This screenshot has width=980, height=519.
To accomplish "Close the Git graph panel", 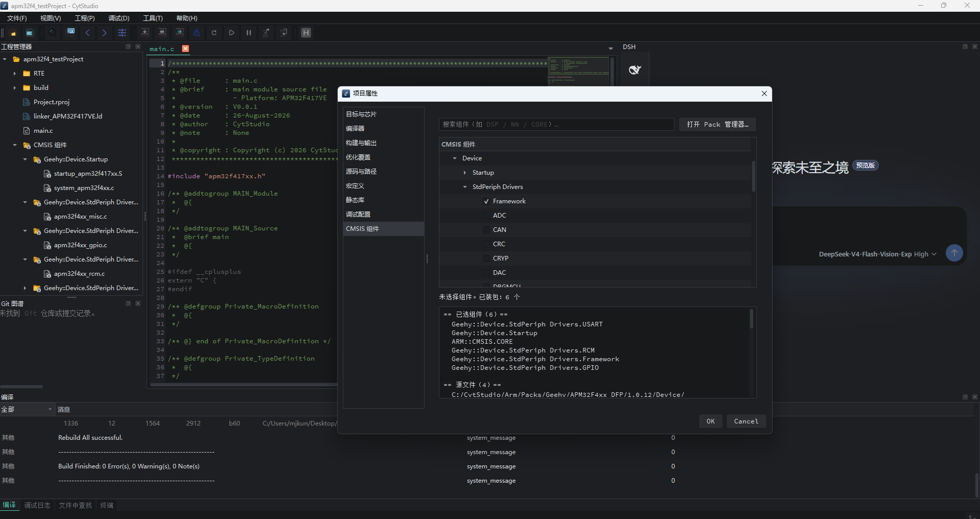I will coord(138,303).
